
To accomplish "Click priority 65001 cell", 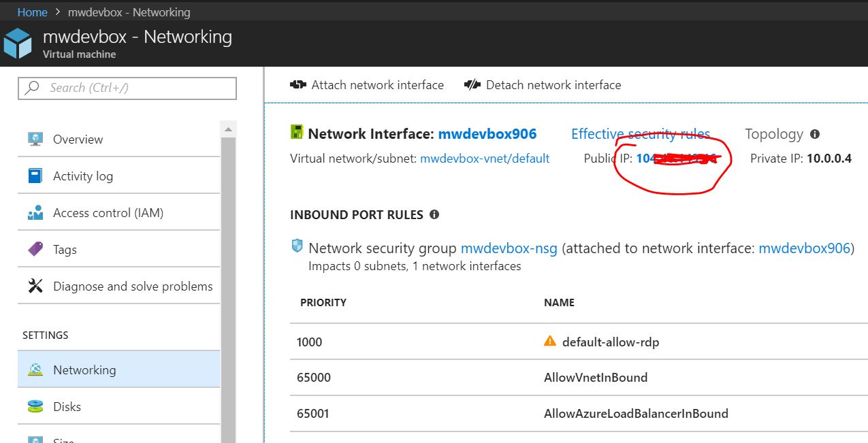I will click(314, 413).
